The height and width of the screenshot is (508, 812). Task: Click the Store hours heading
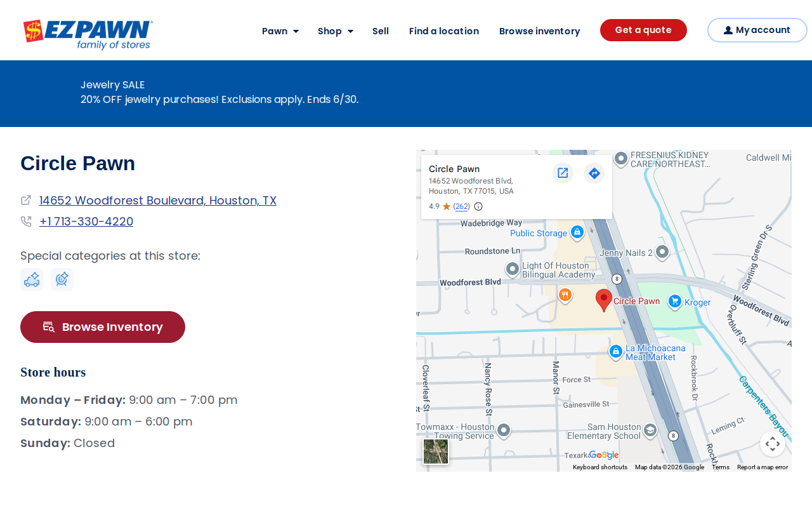[x=53, y=372]
